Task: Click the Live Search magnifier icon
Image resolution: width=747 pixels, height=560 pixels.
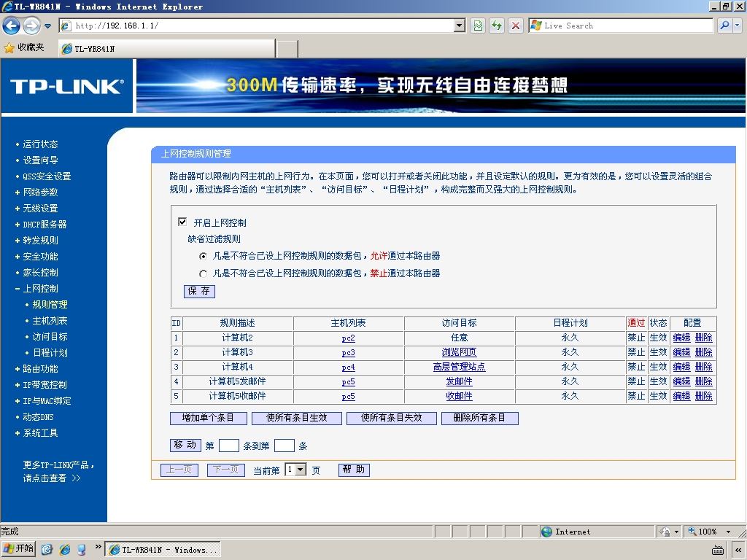Action: (724, 26)
